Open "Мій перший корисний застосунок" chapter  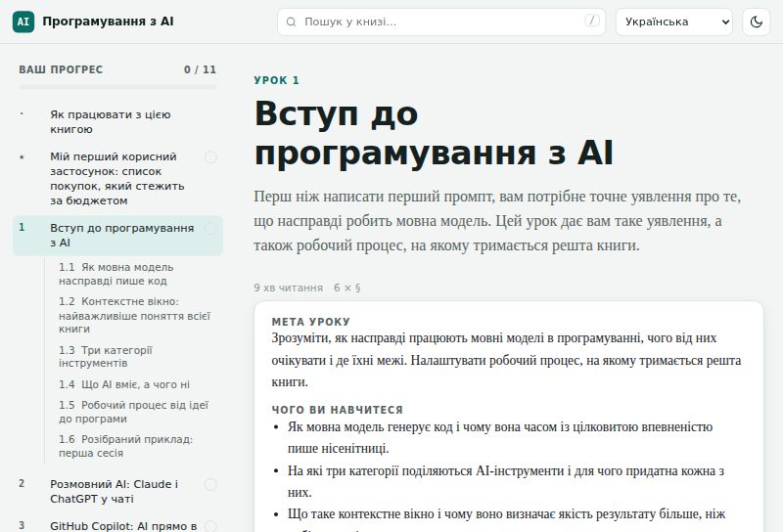(117, 179)
